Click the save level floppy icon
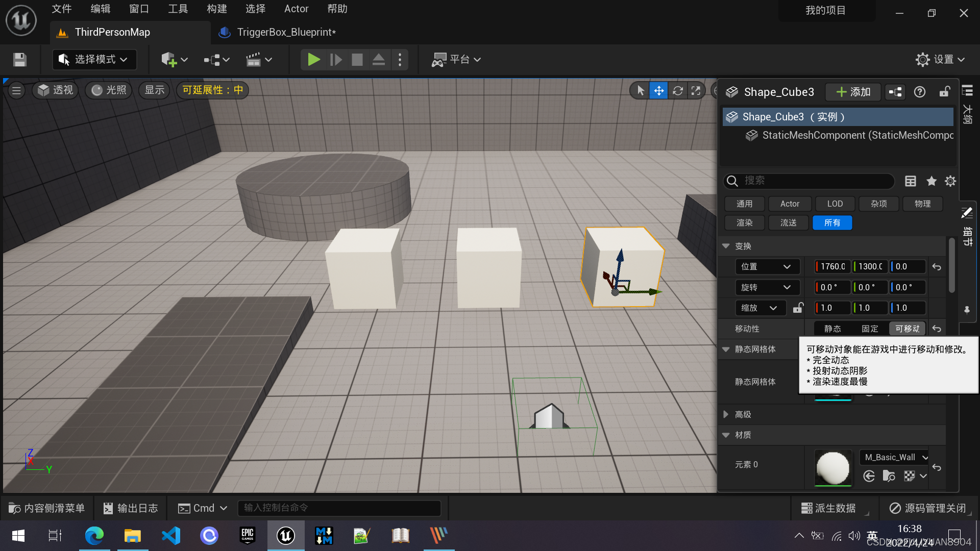Screen dimensions: 980x551 pyautogui.click(x=20, y=60)
